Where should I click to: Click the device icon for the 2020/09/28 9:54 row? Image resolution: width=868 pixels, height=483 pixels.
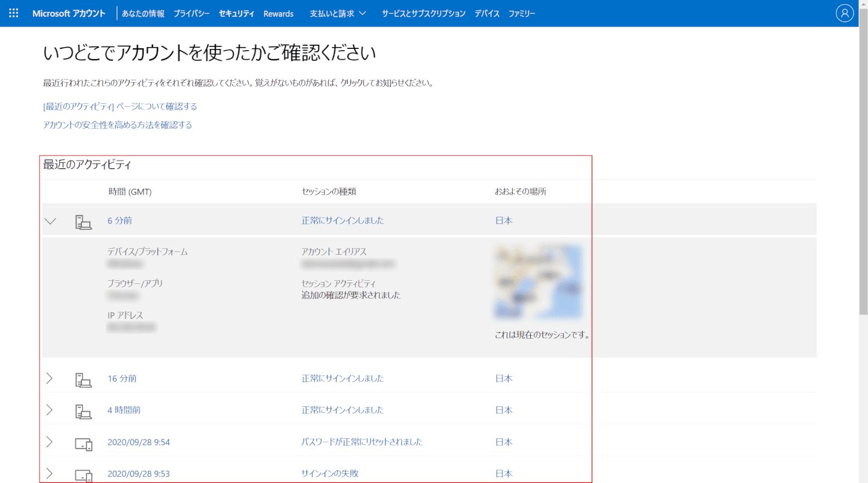[84, 444]
